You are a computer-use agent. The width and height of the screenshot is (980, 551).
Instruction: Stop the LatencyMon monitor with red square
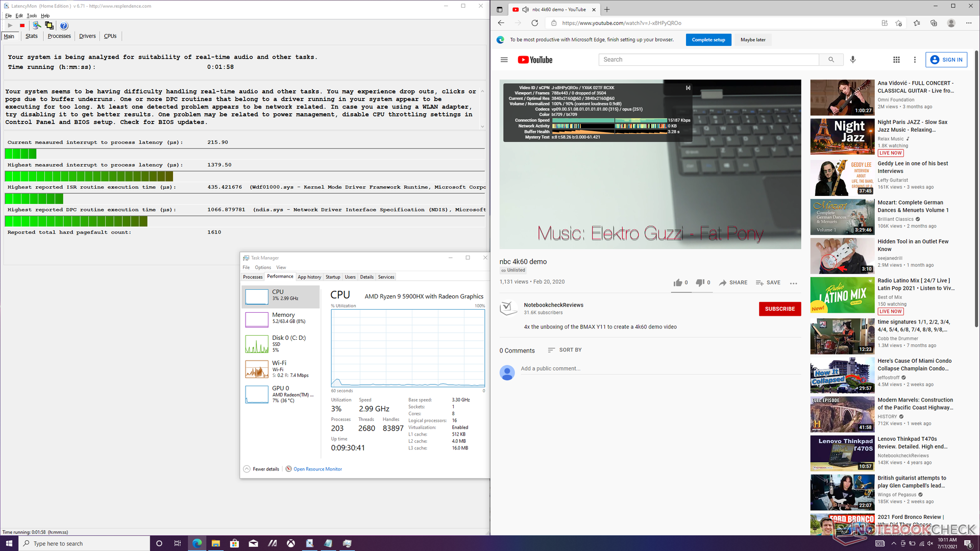click(x=22, y=26)
